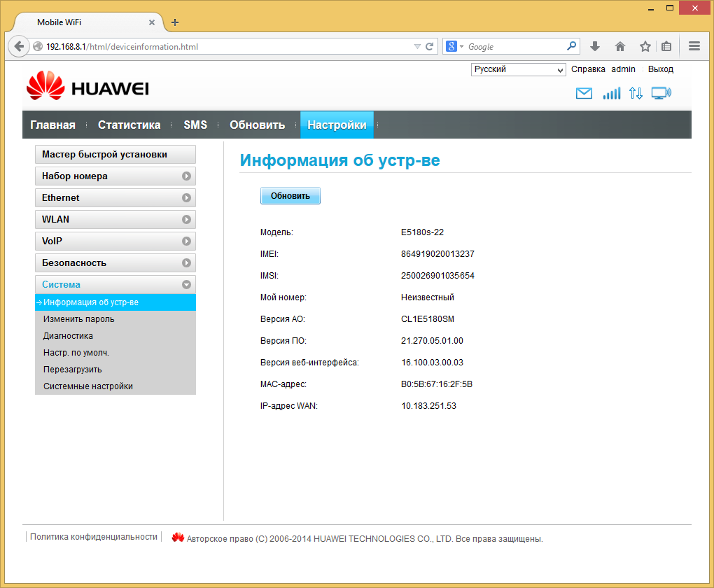Expand the WLAN section
The width and height of the screenshot is (714, 588).
point(115,220)
